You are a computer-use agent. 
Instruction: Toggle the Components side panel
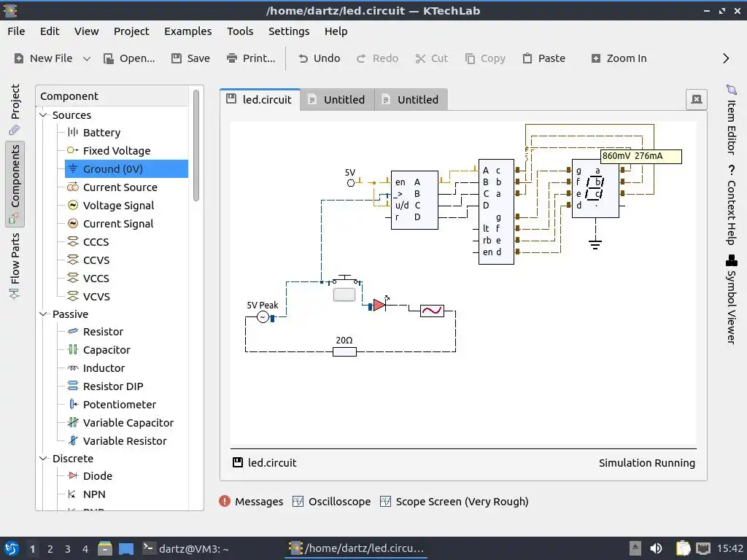[x=15, y=184]
